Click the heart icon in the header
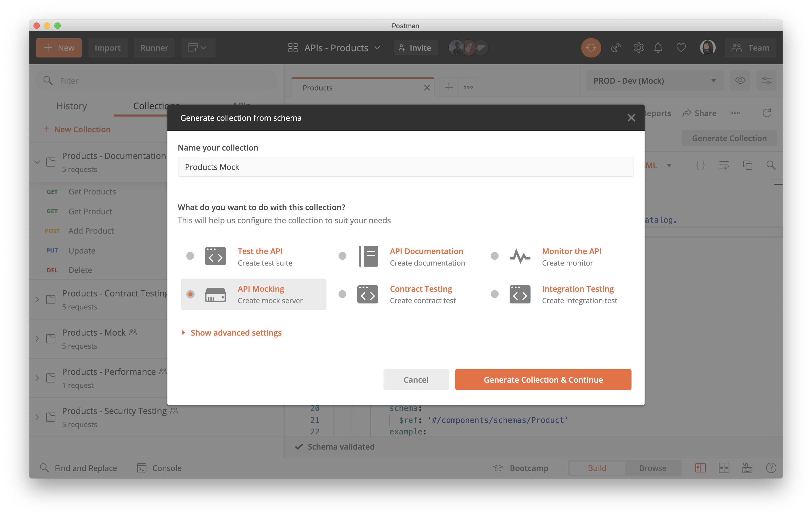812x517 pixels. pos(681,48)
